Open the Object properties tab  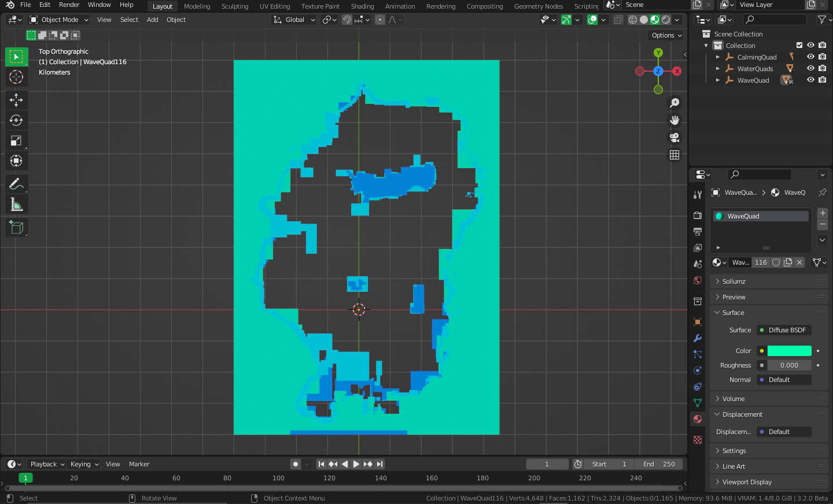pos(698,322)
